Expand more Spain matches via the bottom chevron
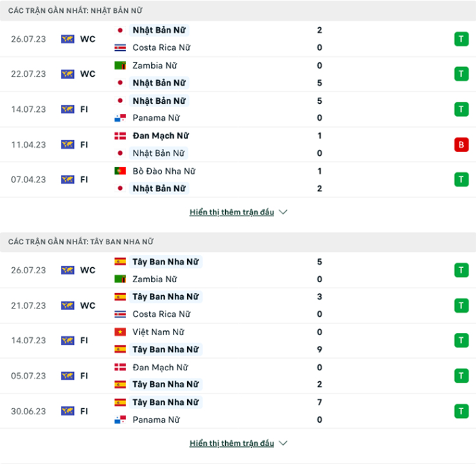 point(283,444)
